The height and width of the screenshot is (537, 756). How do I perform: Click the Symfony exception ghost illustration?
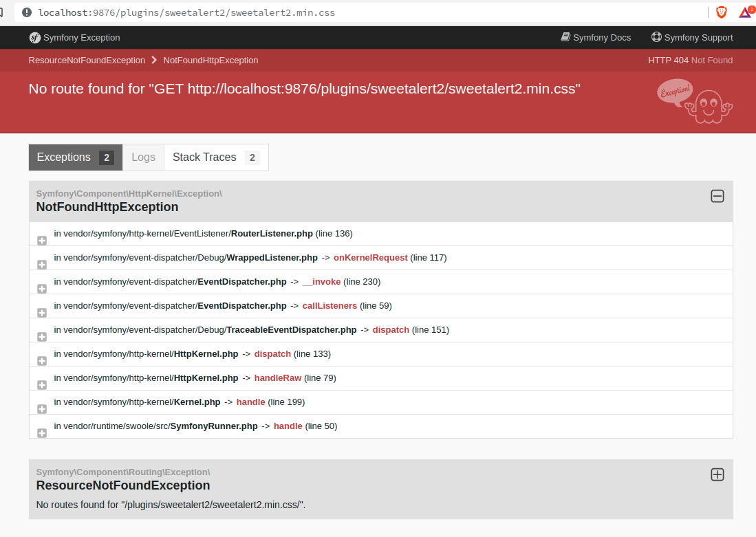point(695,101)
